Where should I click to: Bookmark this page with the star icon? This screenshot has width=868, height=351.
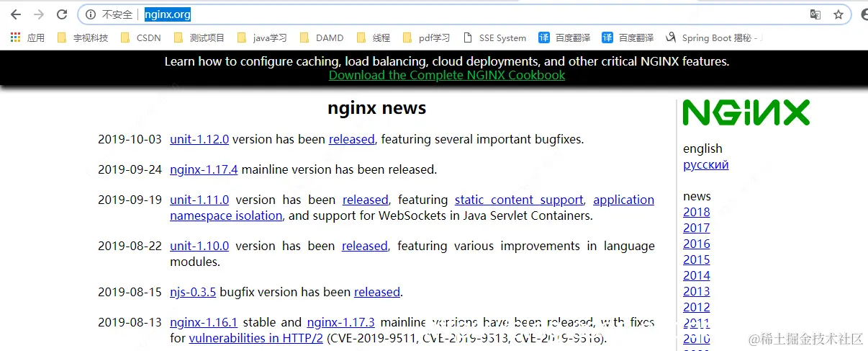click(x=838, y=14)
